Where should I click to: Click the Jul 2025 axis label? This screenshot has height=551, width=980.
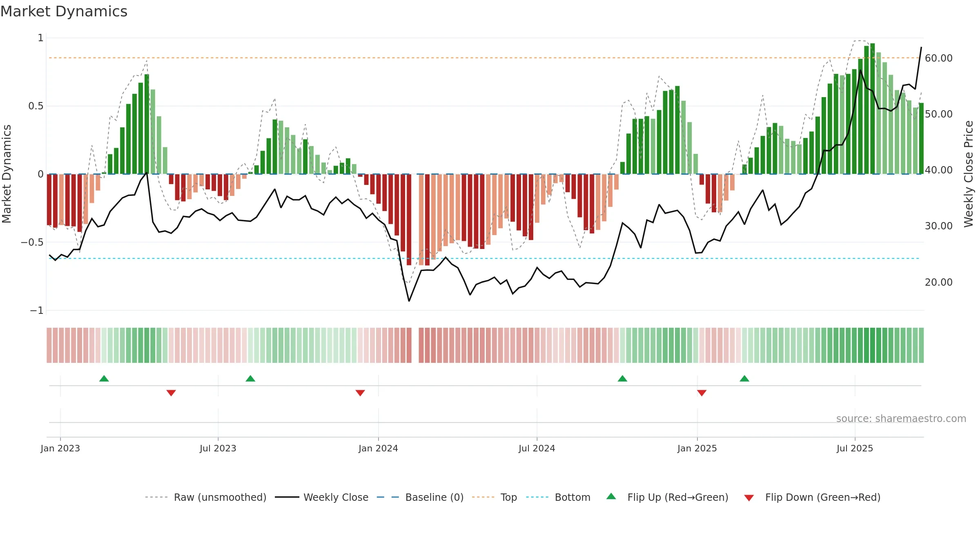pyautogui.click(x=855, y=448)
